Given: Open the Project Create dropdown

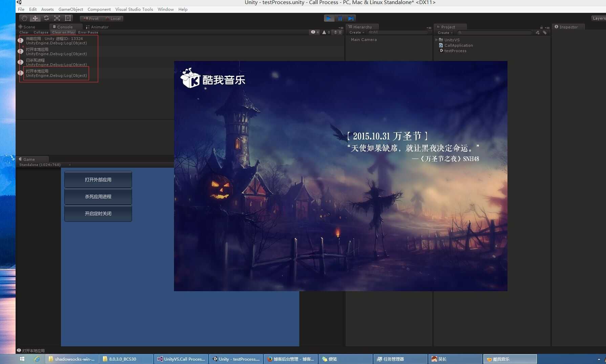Looking at the screenshot, I should click(x=445, y=33).
